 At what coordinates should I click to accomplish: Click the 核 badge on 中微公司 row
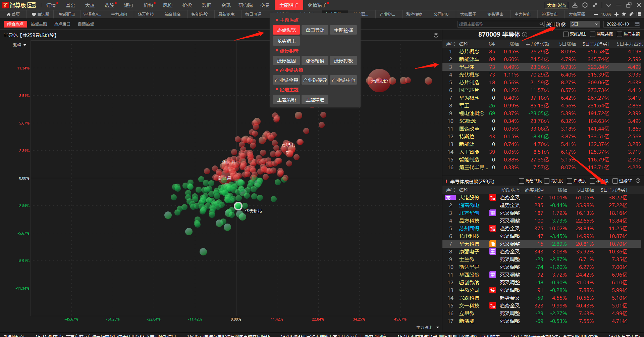[492, 290]
